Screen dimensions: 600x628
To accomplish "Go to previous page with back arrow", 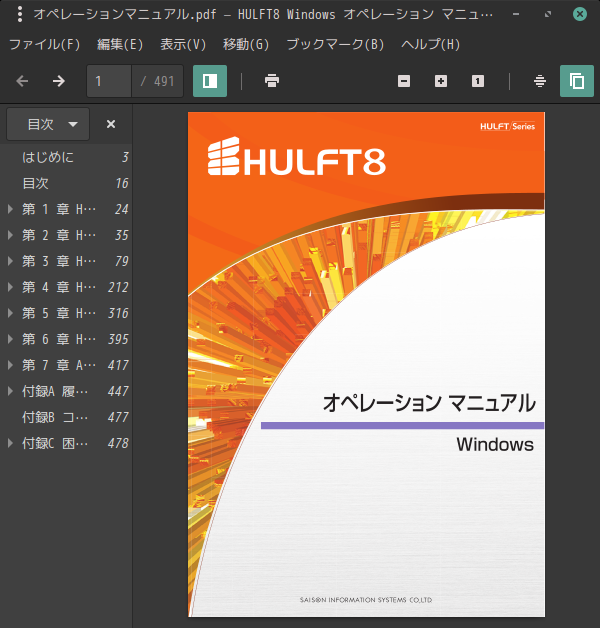I will pyautogui.click(x=22, y=81).
